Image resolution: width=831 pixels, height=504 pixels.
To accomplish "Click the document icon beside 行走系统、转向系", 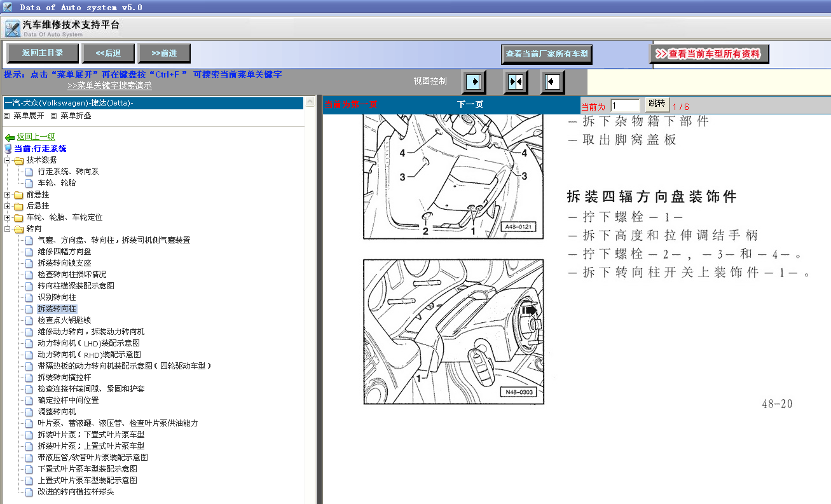I will 29,172.
